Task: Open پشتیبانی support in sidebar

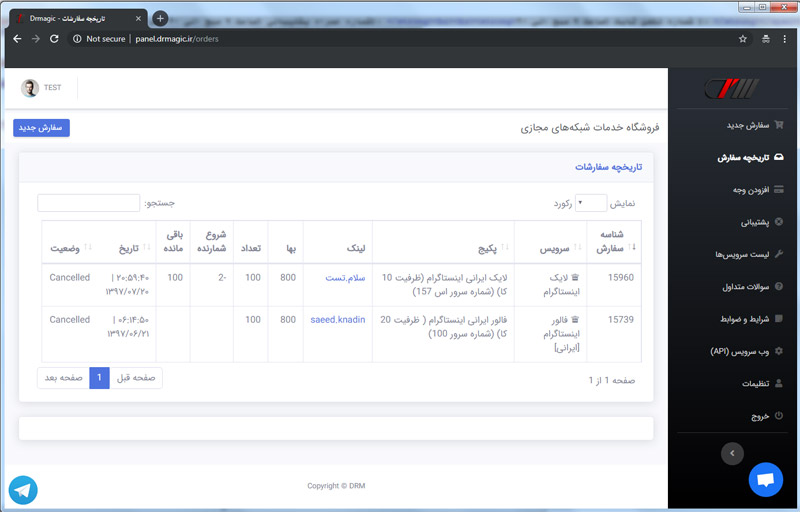Action: pos(762,222)
